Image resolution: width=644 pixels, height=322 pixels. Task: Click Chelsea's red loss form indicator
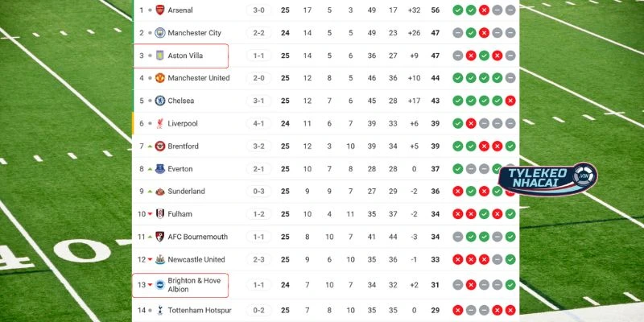point(510,101)
